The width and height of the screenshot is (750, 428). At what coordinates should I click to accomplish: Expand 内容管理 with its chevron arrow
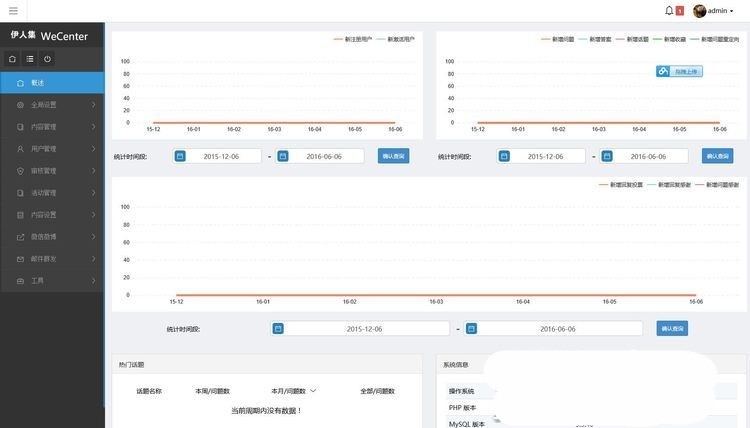[93, 127]
